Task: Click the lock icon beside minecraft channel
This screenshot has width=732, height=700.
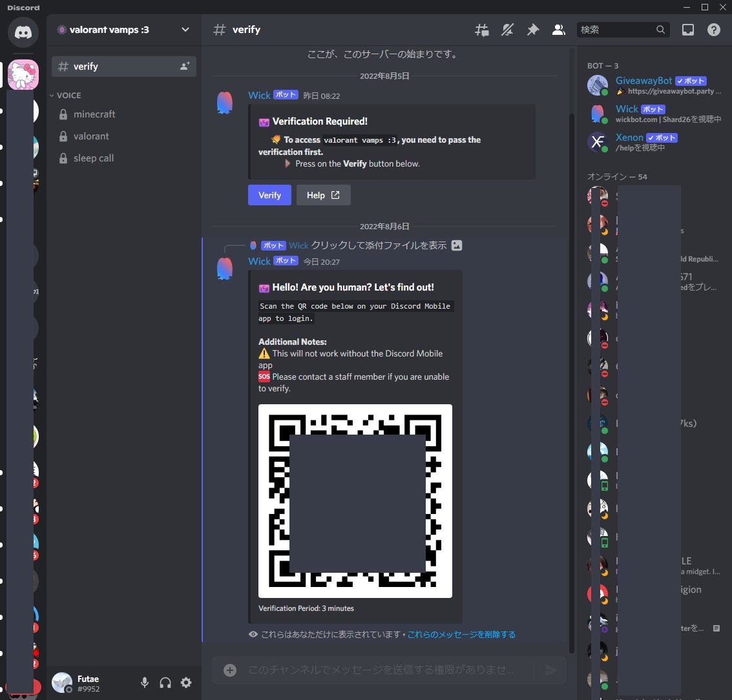Action: tap(63, 114)
